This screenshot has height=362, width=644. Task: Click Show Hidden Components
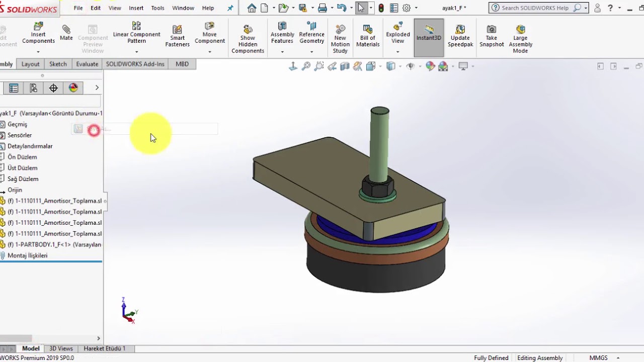(248, 39)
